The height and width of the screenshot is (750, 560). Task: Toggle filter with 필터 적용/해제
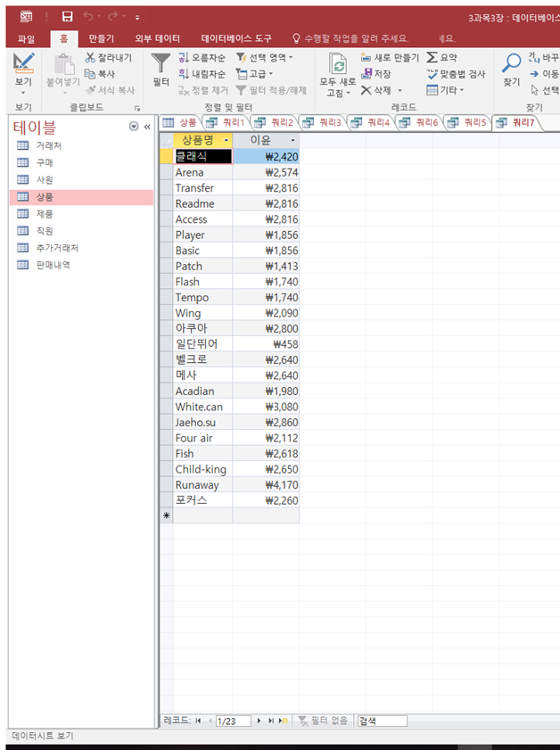coord(272,90)
